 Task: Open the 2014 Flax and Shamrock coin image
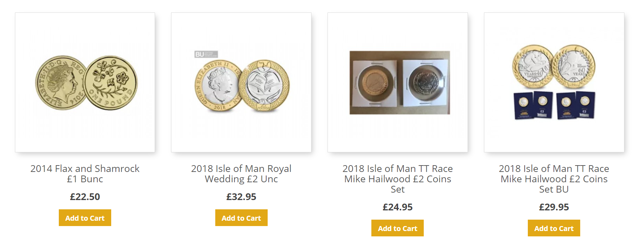point(85,83)
